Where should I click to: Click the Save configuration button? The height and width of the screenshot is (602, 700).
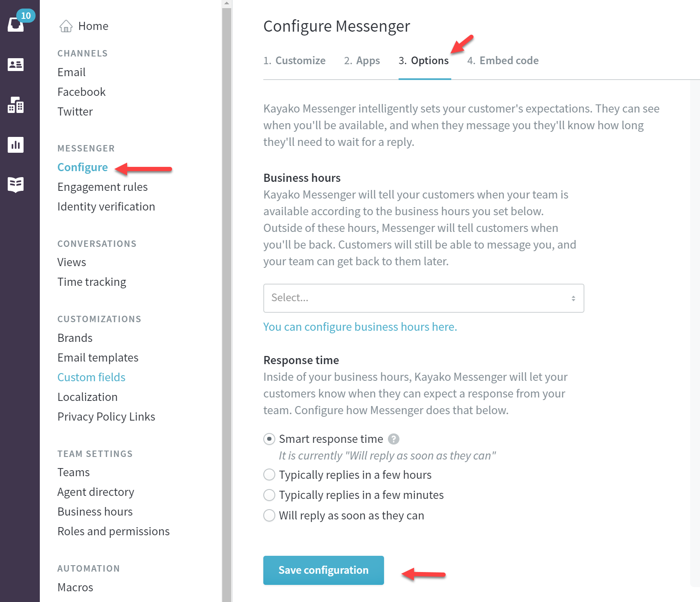(x=324, y=570)
